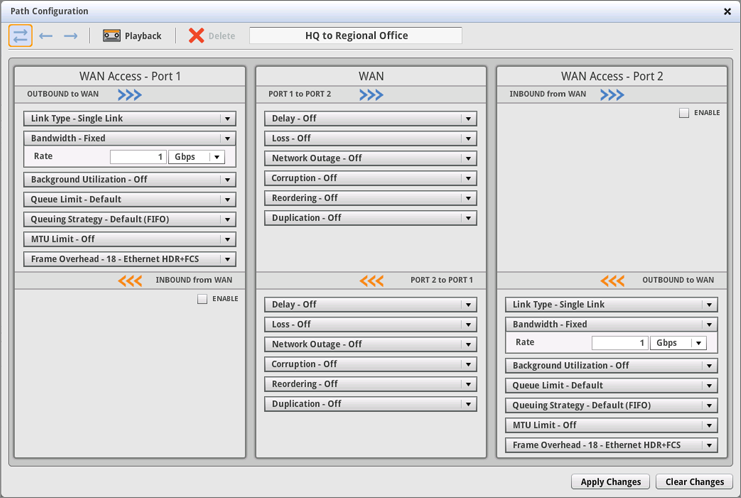The width and height of the screenshot is (741, 498).
Task: Click the Playback cassette icon
Action: [112, 36]
